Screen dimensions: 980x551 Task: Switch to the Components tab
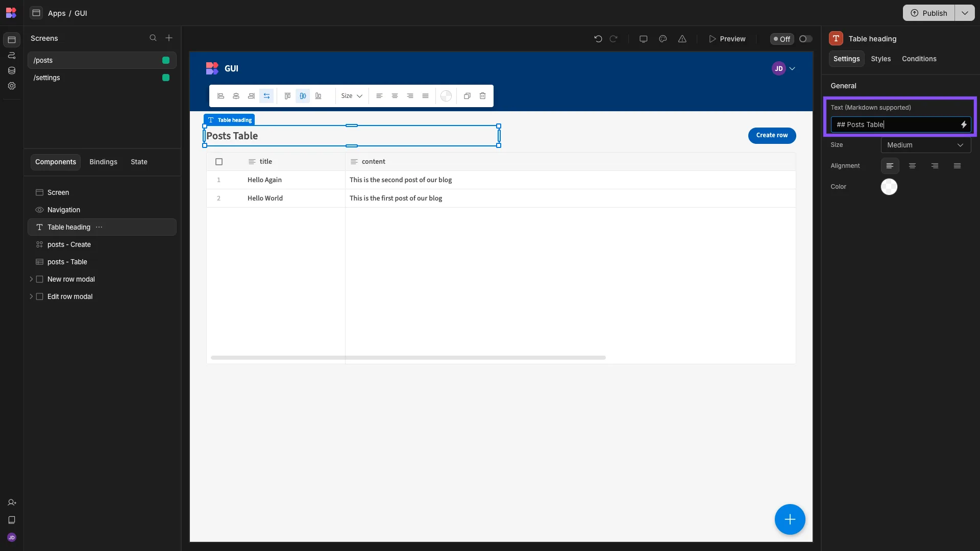pyautogui.click(x=56, y=162)
